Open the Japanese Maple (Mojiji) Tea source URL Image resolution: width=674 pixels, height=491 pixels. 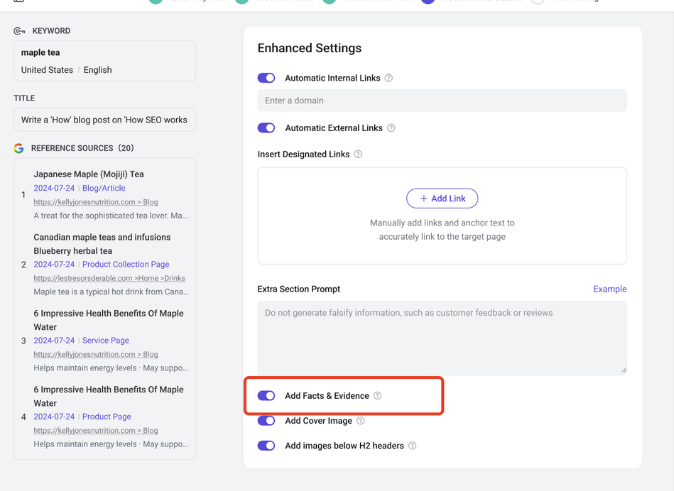coord(95,201)
